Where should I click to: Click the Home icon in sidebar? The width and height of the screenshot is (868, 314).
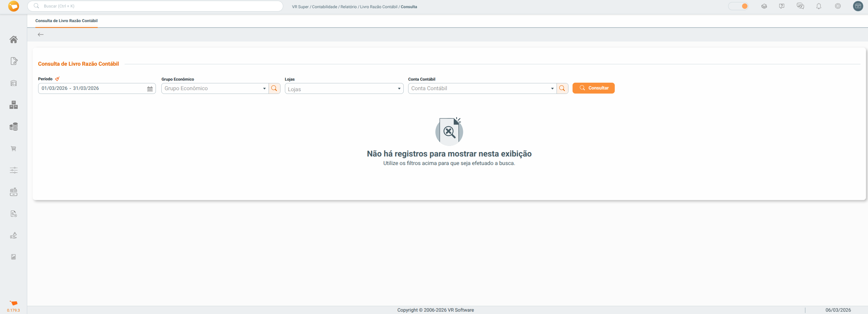pyautogui.click(x=14, y=39)
